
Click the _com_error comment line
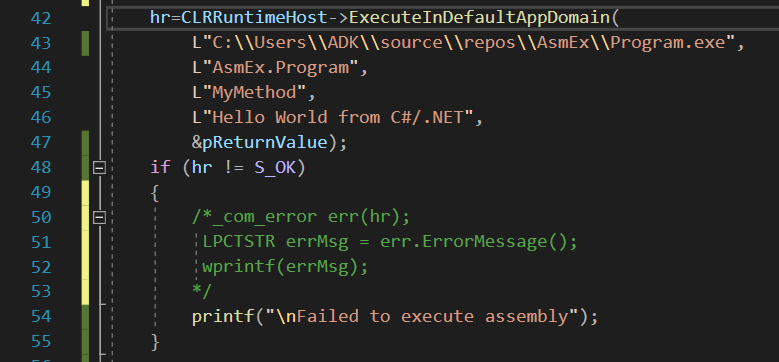(x=301, y=217)
